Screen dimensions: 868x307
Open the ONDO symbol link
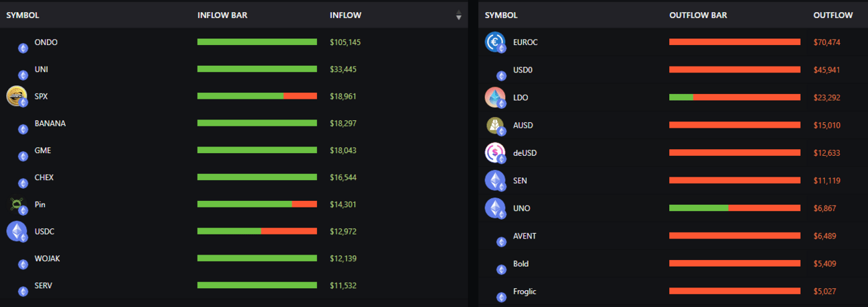coord(46,42)
